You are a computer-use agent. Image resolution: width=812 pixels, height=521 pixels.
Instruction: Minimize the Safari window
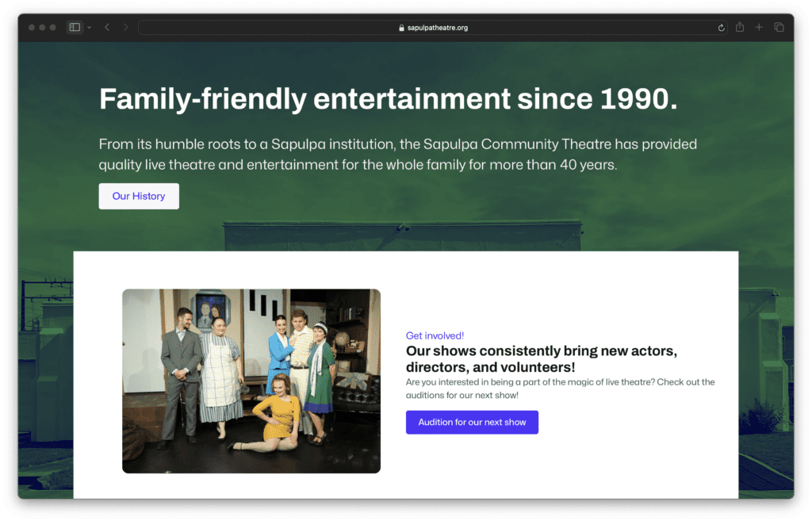click(x=42, y=28)
